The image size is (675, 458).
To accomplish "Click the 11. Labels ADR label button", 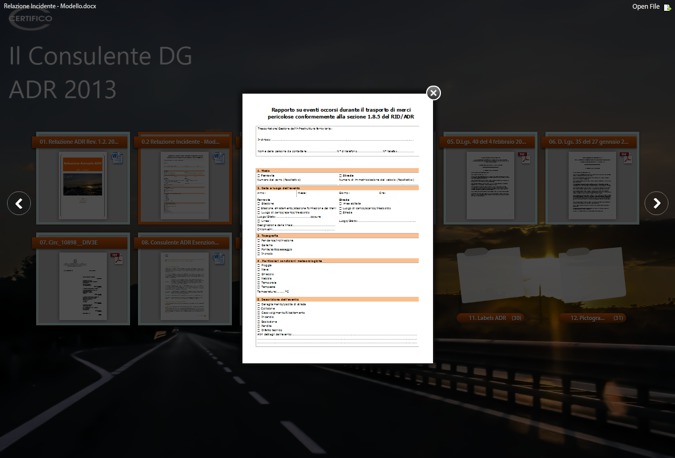I will (x=496, y=318).
